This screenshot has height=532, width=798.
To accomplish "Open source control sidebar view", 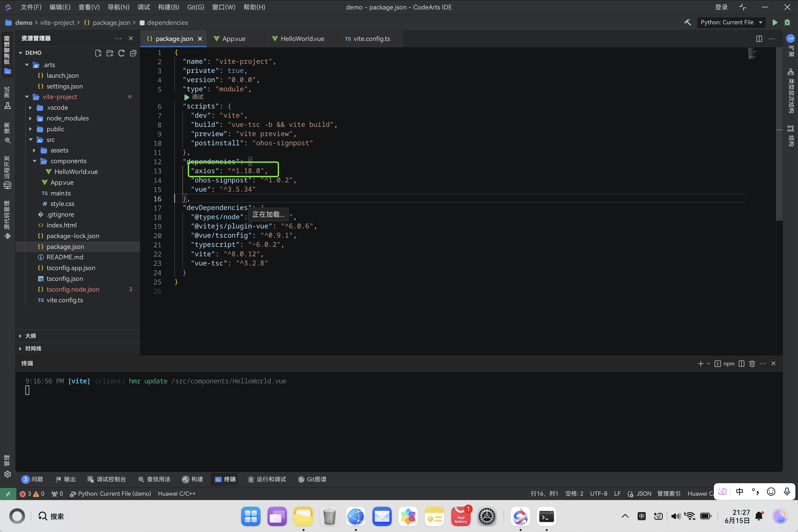I will (7, 220).
